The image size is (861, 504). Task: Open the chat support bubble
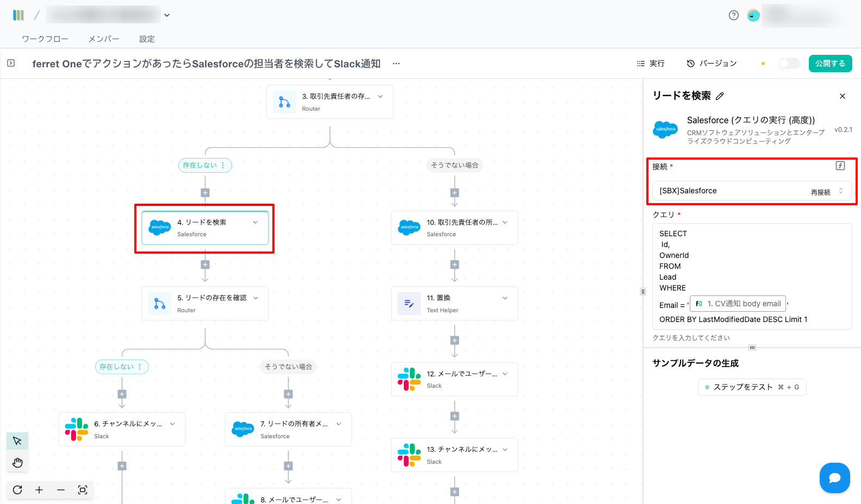tap(835, 478)
